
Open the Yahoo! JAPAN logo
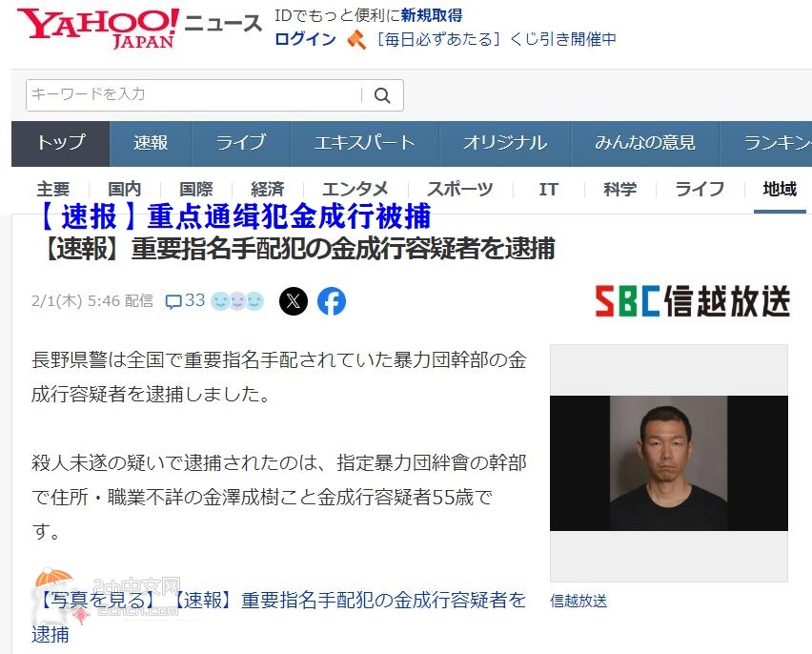[98, 29]
